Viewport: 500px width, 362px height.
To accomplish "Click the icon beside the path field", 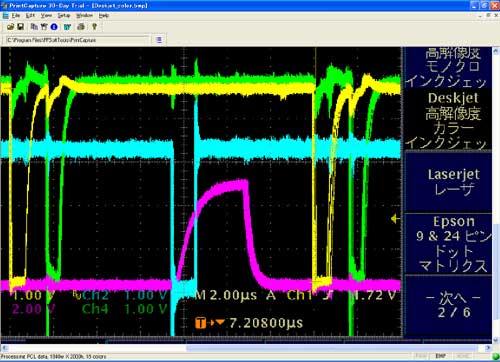I will point(159,40).
